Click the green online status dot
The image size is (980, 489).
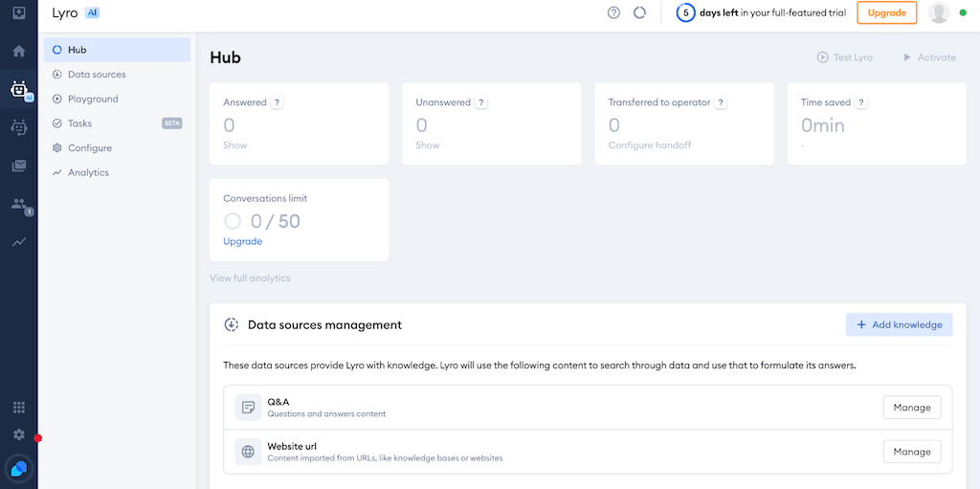click(x=963, y=12)
